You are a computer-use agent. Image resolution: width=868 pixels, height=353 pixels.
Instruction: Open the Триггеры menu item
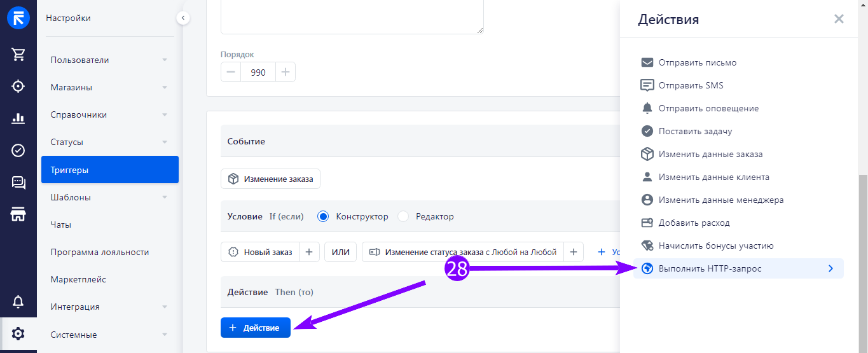pyautogui.click(x=110, y=170)
